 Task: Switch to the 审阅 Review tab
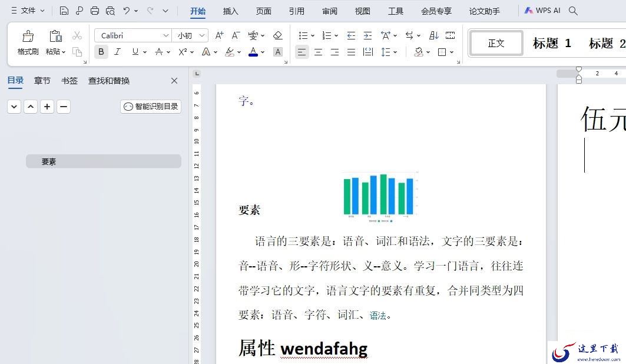coord(330,11)
